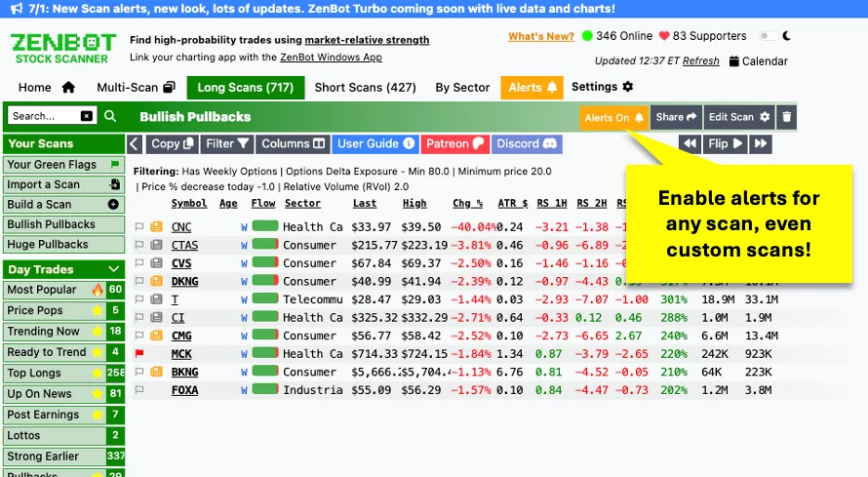This screenshot has height=477, width=868.
Task: Toggle the flag on CTAS row
Action: coord(139,245)
